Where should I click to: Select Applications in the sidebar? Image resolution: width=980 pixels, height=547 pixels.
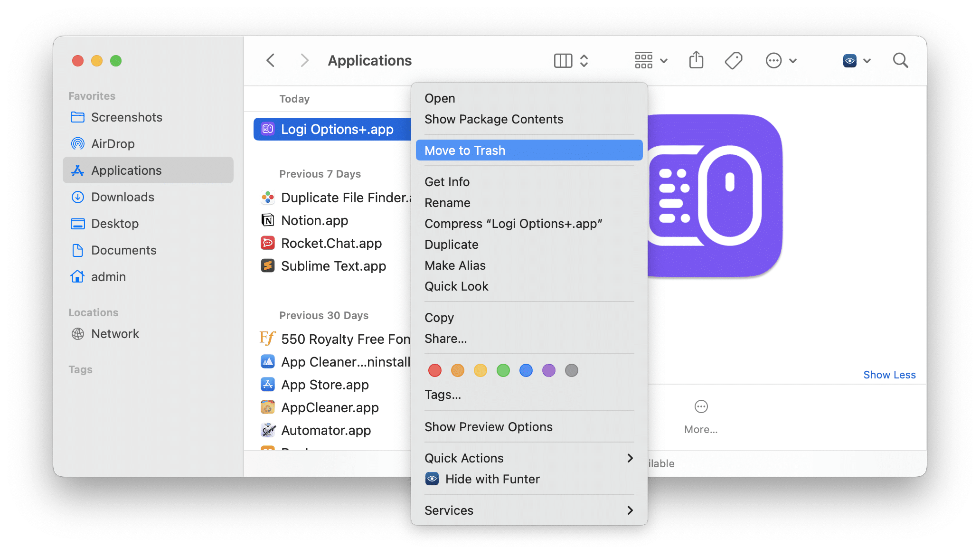(x=148, y=170)
